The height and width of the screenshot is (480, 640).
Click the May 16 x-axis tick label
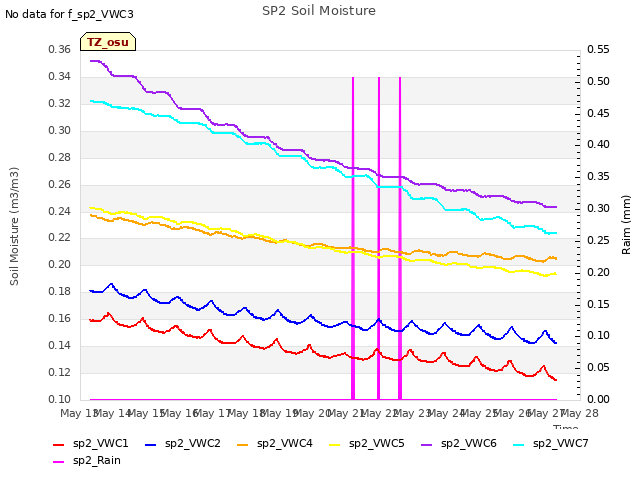180,413
